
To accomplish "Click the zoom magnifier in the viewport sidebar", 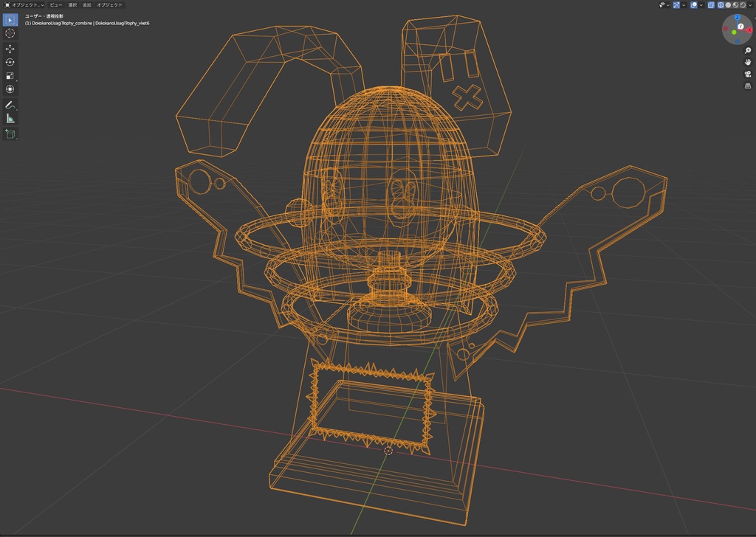I will (747, 51).
